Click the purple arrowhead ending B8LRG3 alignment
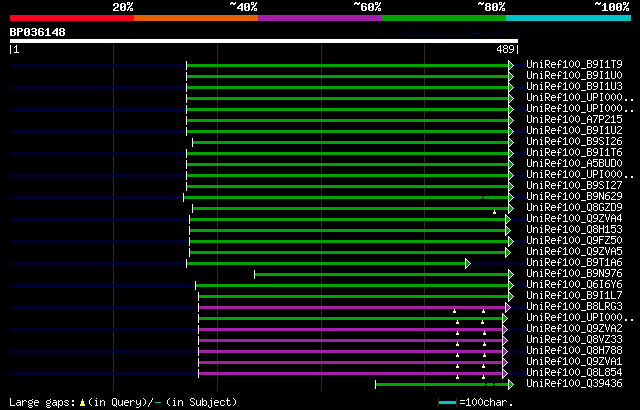 pos(508,308)
